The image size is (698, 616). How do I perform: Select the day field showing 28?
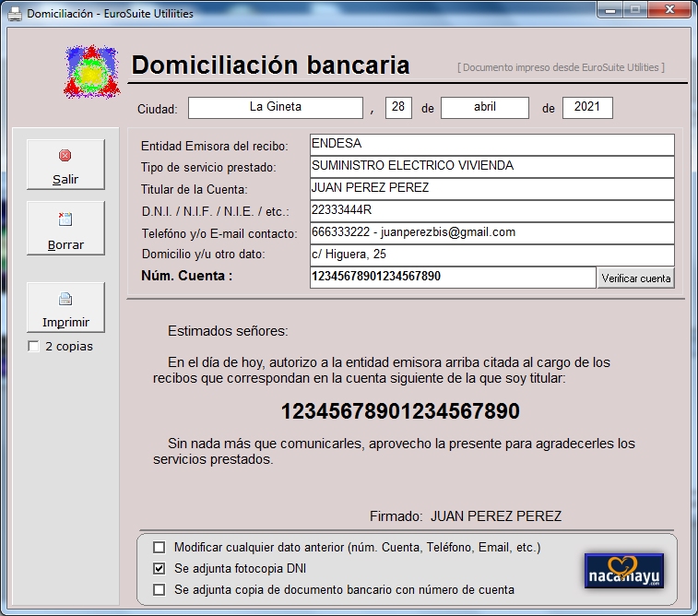coord(398,107)
